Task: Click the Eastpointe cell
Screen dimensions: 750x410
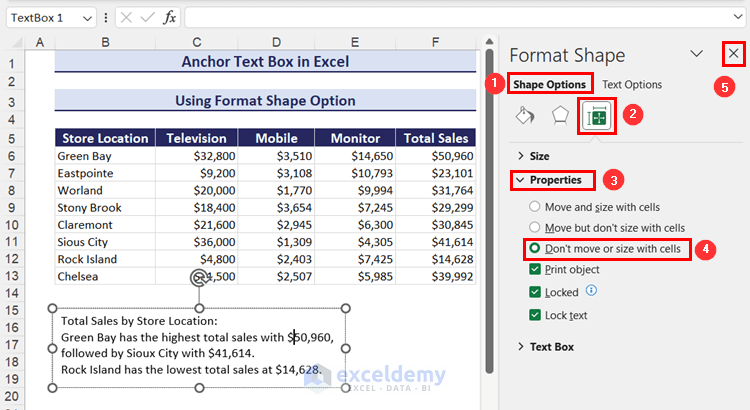Action: coord(105,173)
